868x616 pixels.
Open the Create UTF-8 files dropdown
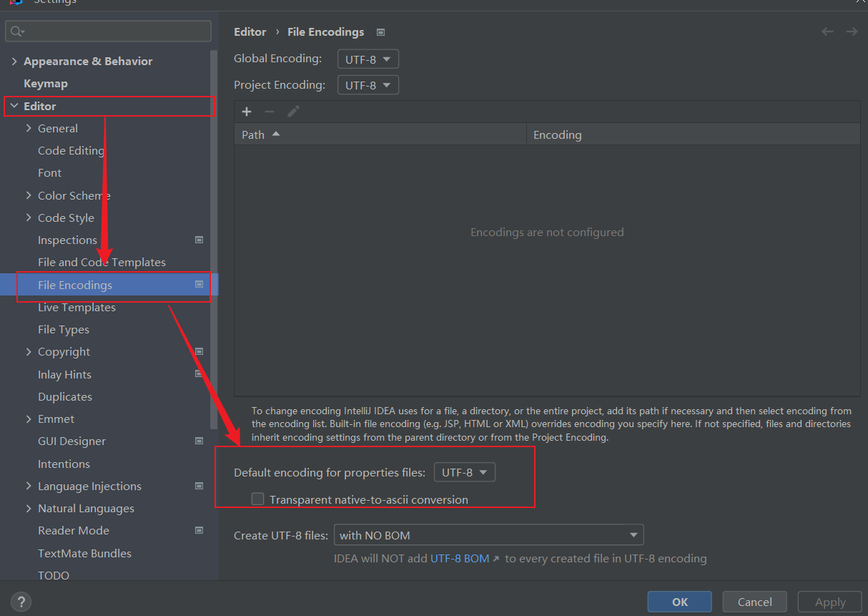[488, 535]
